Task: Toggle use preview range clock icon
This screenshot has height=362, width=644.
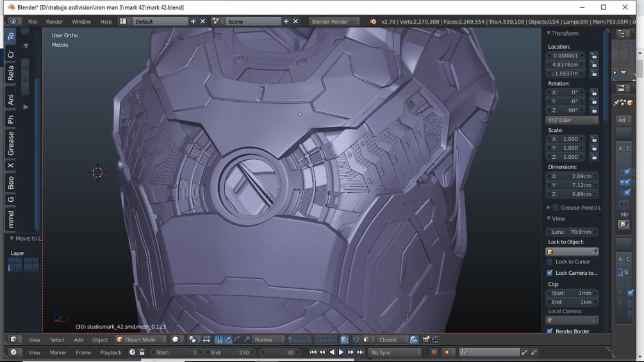Action: pos(132,352)
